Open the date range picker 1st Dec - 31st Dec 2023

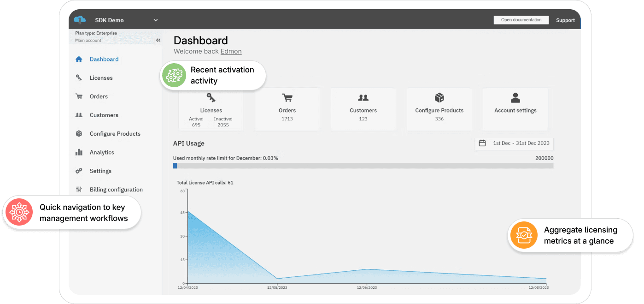click(x=514, y=143)
